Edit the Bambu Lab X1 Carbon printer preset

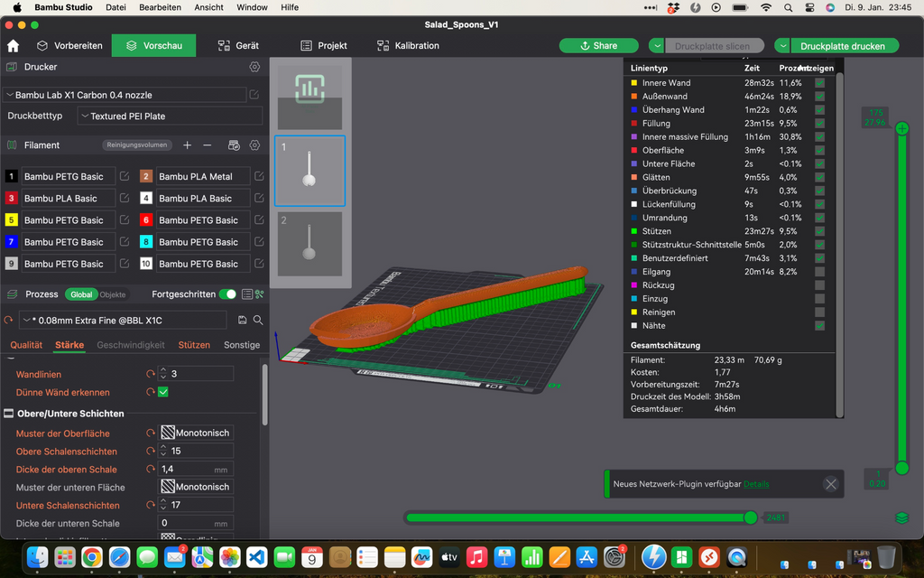pyautogui.click(x=254, y=94)
